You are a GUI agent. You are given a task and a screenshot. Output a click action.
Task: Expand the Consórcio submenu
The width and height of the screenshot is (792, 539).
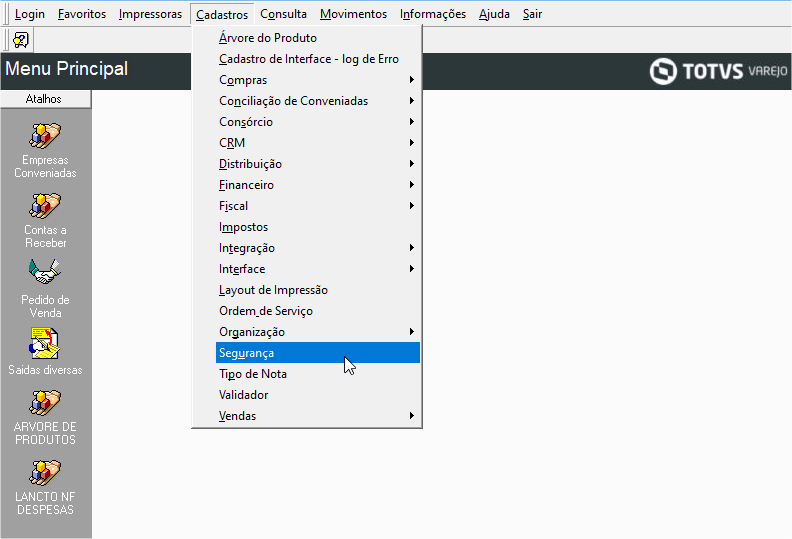pos(318,122)
